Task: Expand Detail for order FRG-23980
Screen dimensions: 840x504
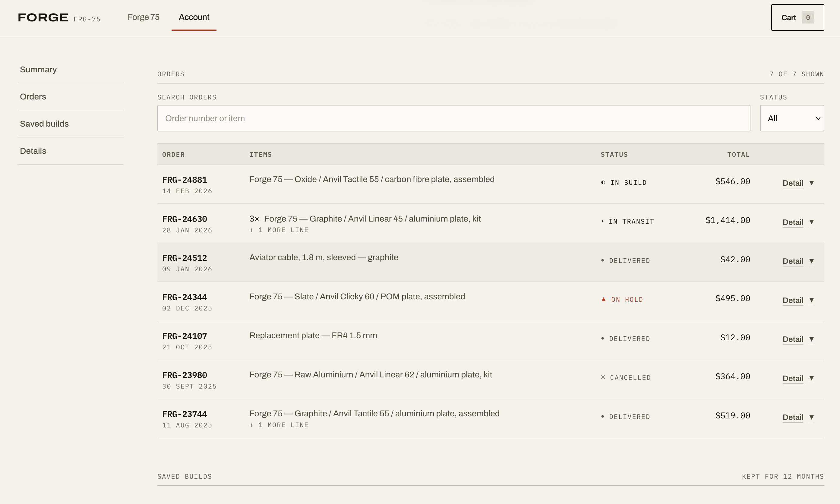Action: [798, 378]
